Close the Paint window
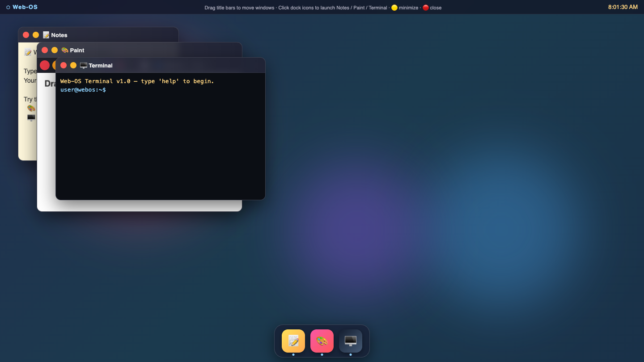Image resolution: width=644 pixels, height=362 pixels. point(45,50)
